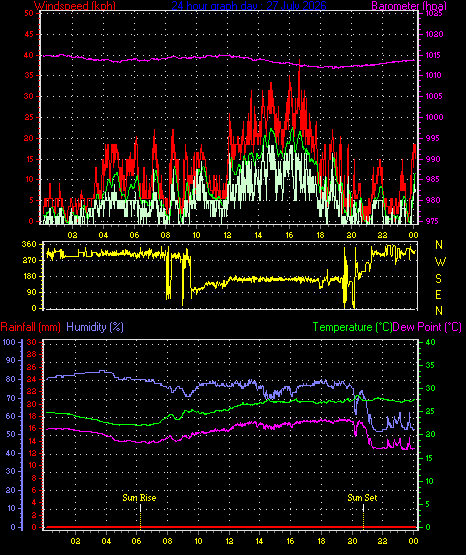Image resolution: width=466 pixels, height=555 pixels.
Task: Click the Windspeed (kph) axis title
Action: click(75, 6)
